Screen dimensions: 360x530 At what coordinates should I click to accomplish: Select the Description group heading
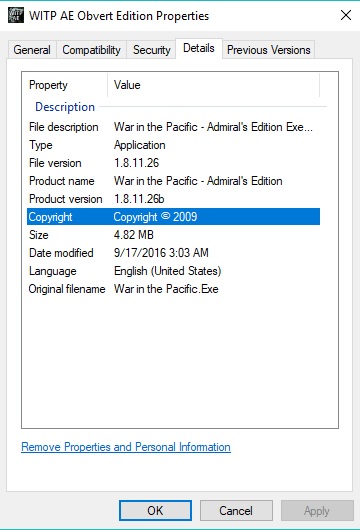click(65, 107)
